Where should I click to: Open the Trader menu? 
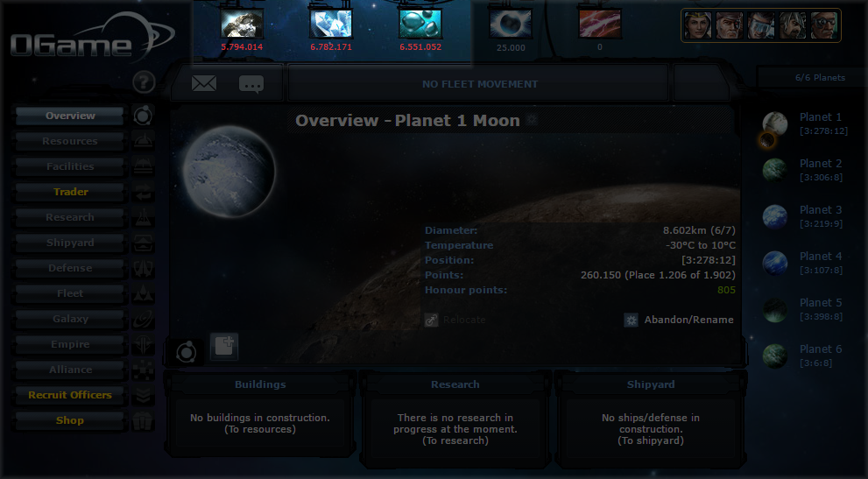[70, 192]
